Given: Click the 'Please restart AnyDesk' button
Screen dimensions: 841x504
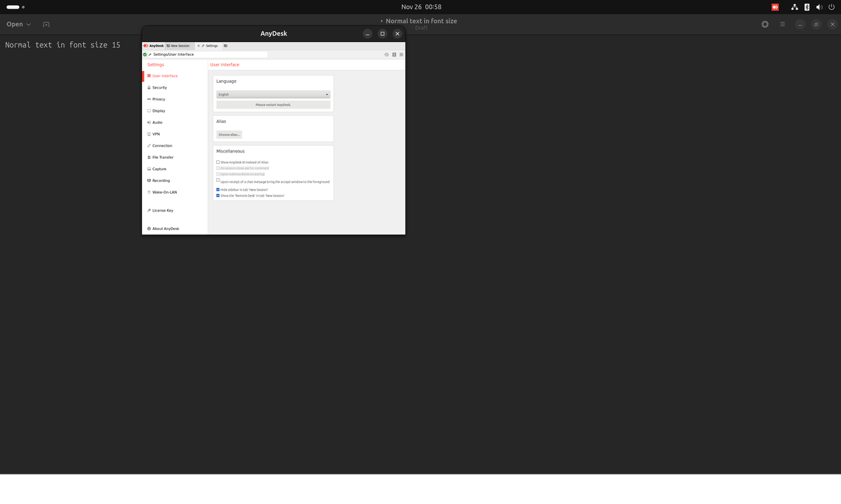Looking at the screenshot, I should pyautogui.click(x=273, y=104).
